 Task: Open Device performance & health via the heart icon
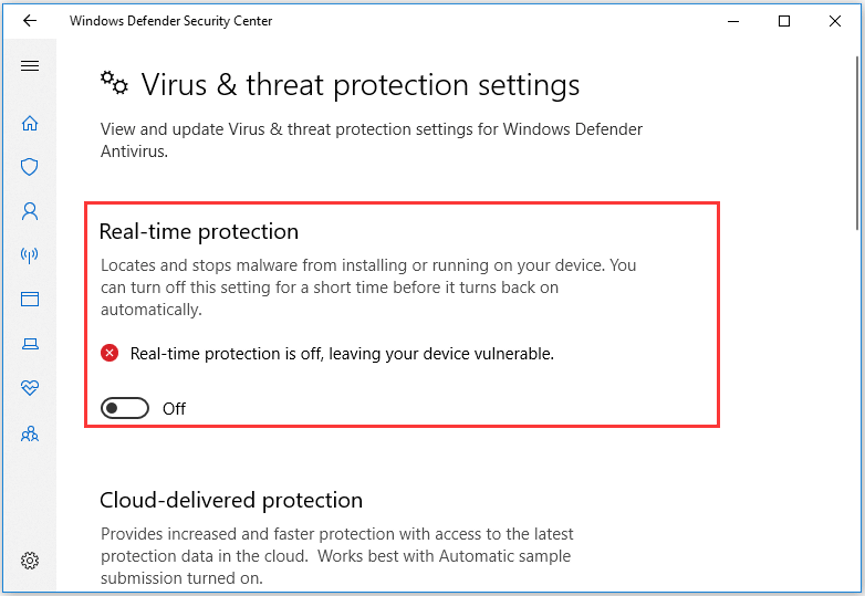(x=30, y=388)
